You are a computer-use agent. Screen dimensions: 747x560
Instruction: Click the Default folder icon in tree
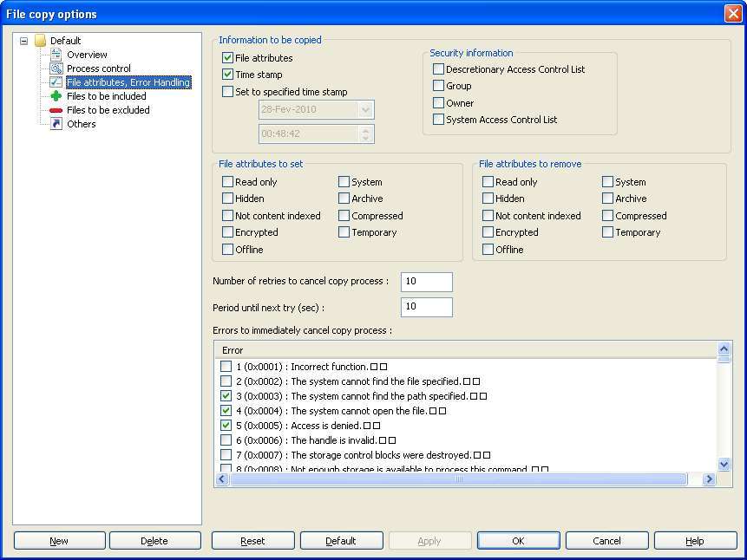coord(41,41)
